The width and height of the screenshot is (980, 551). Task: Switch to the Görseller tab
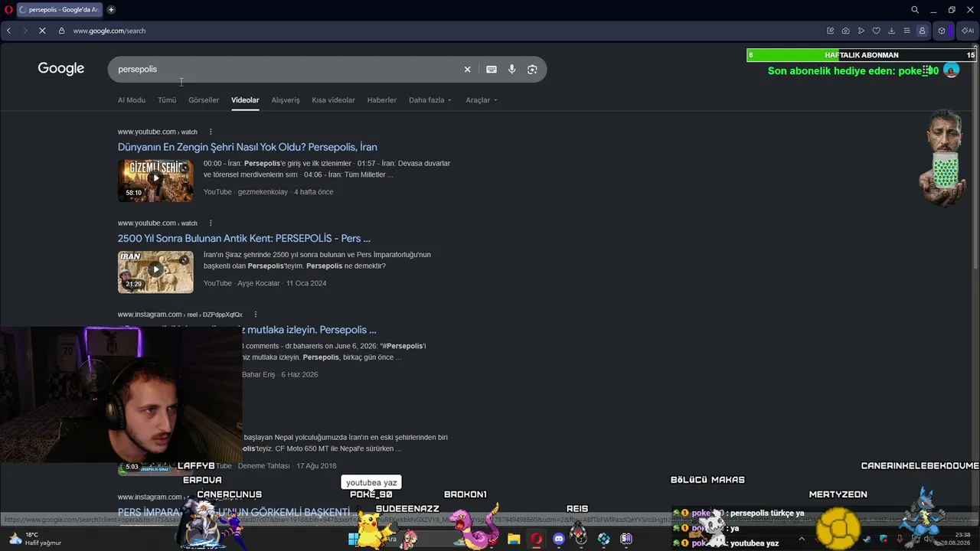[x=204, y=100]
